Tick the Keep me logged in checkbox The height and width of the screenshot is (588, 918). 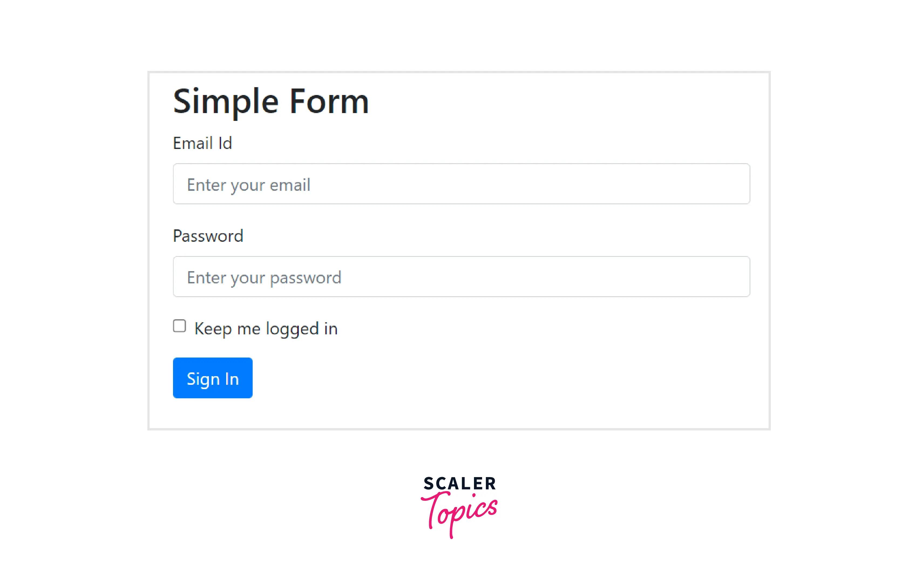[x=179, y=326]
